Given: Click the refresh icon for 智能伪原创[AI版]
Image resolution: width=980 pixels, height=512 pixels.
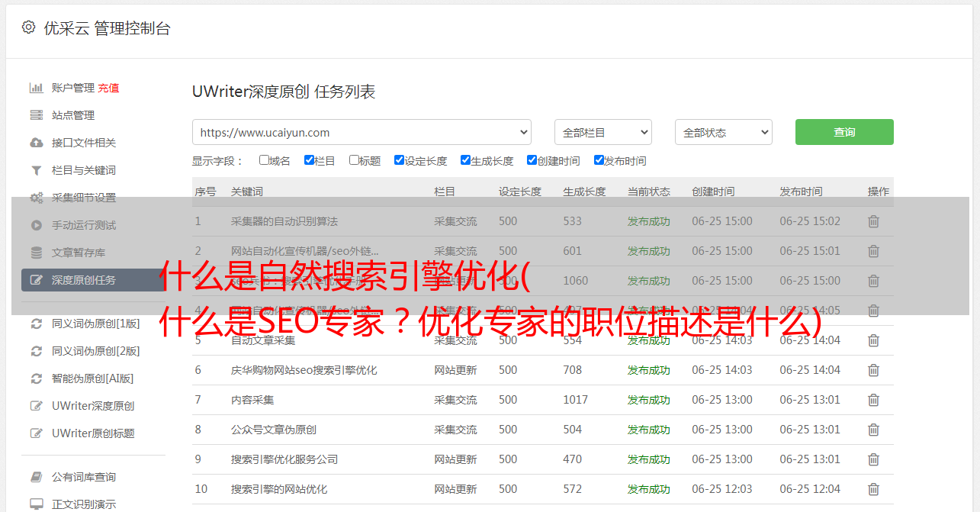Looking at the screenshot, I should [36, 378].
